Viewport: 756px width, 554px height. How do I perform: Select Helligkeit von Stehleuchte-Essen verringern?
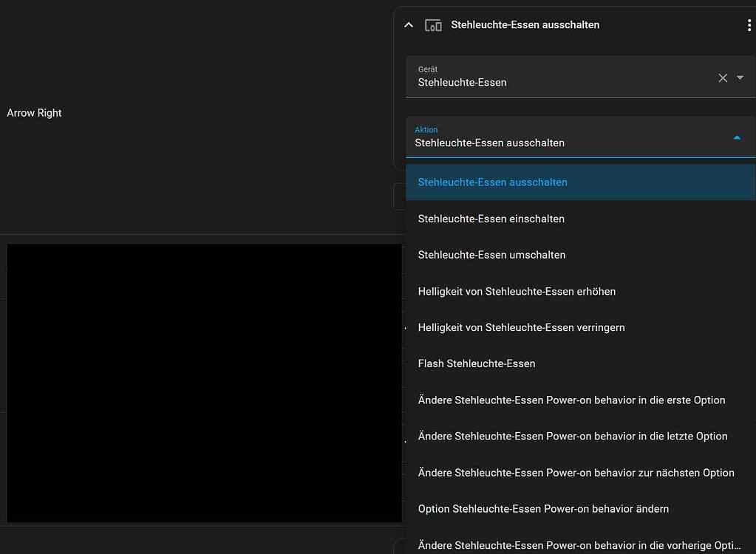[581, 327]
